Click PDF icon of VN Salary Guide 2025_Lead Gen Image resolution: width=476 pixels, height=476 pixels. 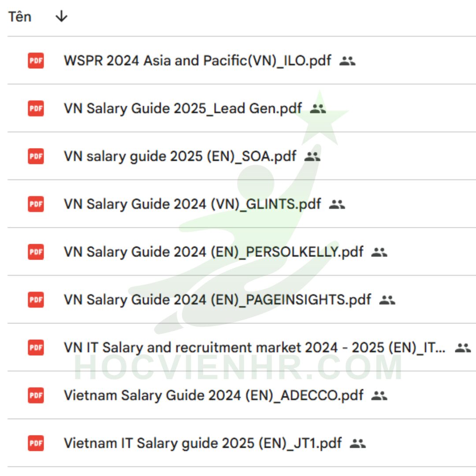pyautogui.click(x=36, y=108)
